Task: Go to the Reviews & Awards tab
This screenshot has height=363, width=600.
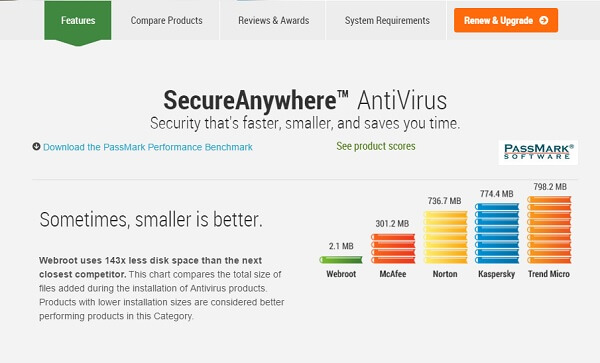Action: [274, 20]
